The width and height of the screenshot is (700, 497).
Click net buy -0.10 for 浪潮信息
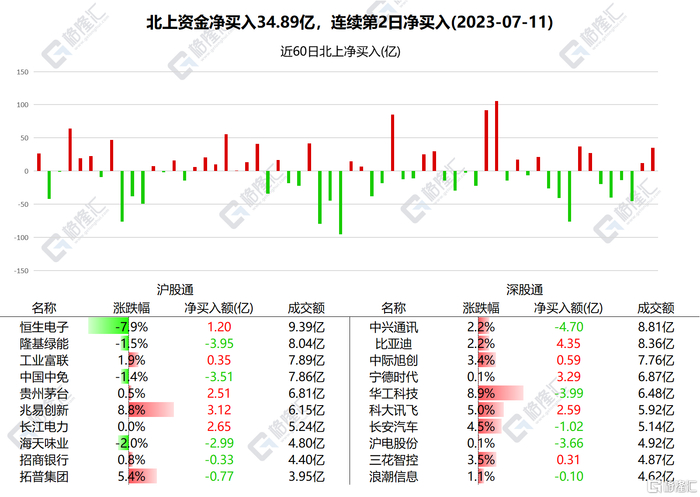pos(568,476)
